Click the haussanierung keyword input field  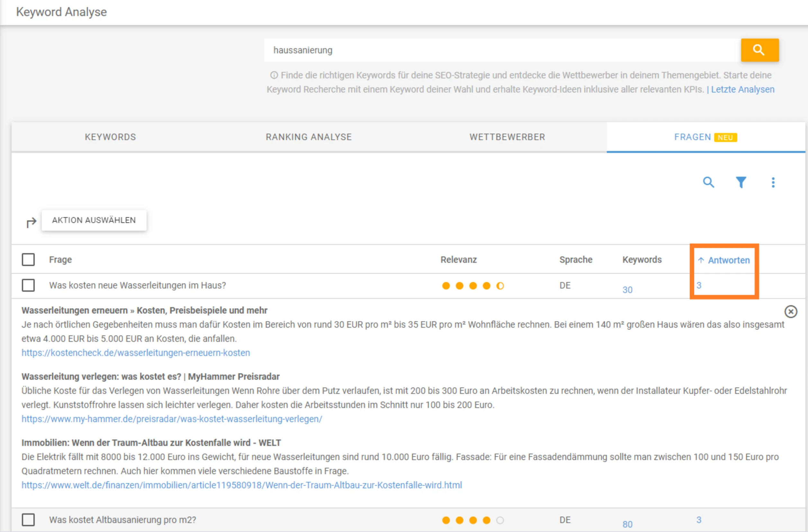point(502,50)
